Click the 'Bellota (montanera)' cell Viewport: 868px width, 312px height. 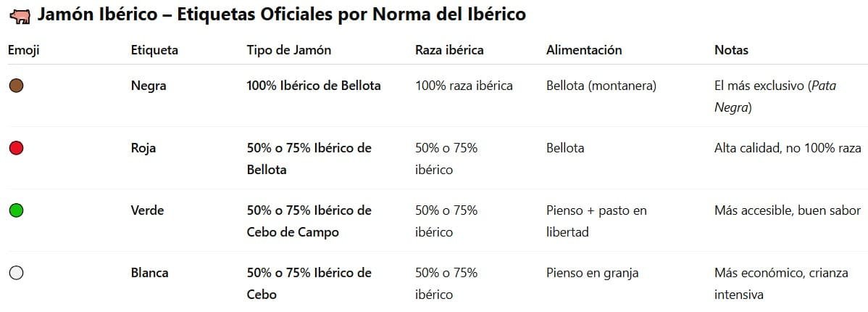point(601,86)
